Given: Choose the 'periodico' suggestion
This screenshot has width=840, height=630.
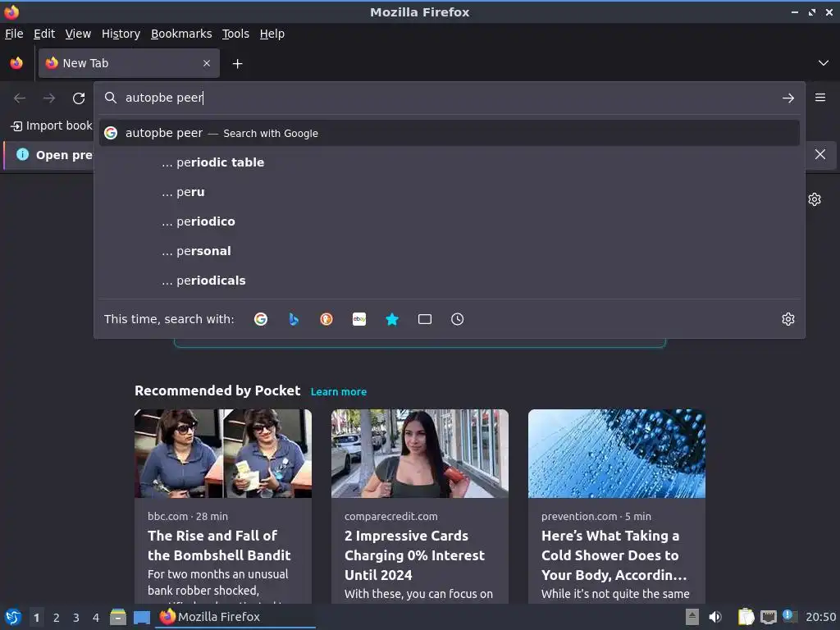Looking at the screenshot, I should pos(449,221).
